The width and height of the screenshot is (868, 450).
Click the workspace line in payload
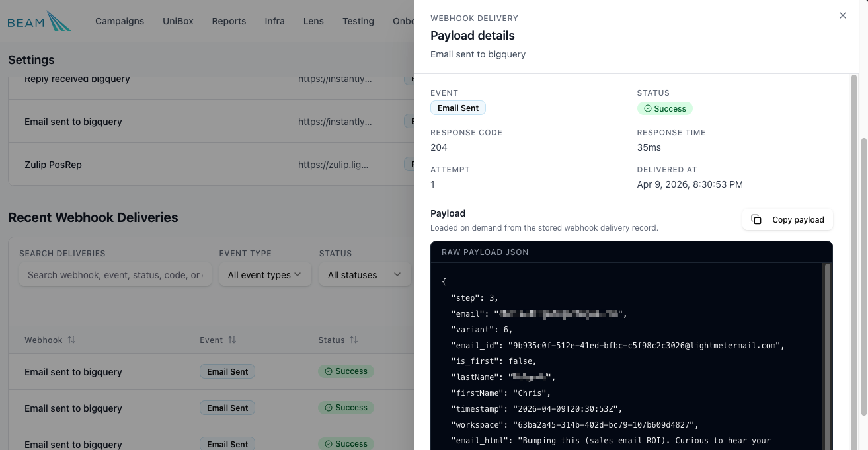[x=574, y=425]
